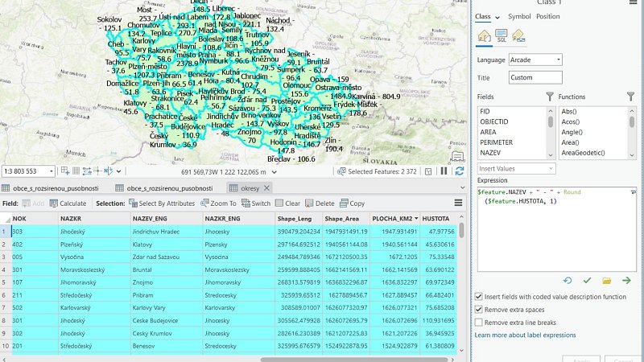Uncheck Remove extra spaces option
The width and height of the screenshot is (644, 362).
pyautogui.click(x=480, y=310)
